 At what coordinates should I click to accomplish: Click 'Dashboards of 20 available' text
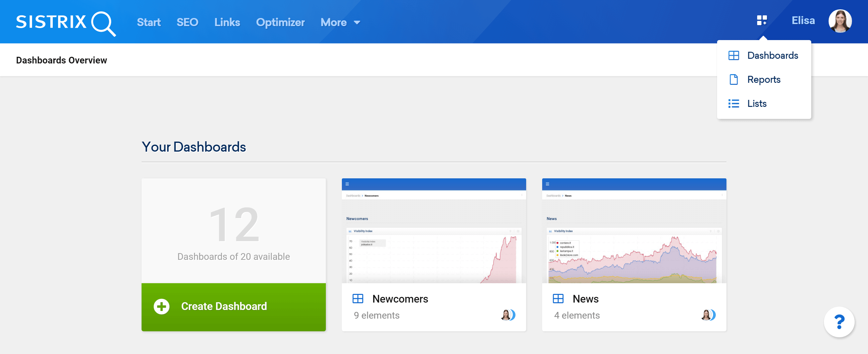point(233,257)
